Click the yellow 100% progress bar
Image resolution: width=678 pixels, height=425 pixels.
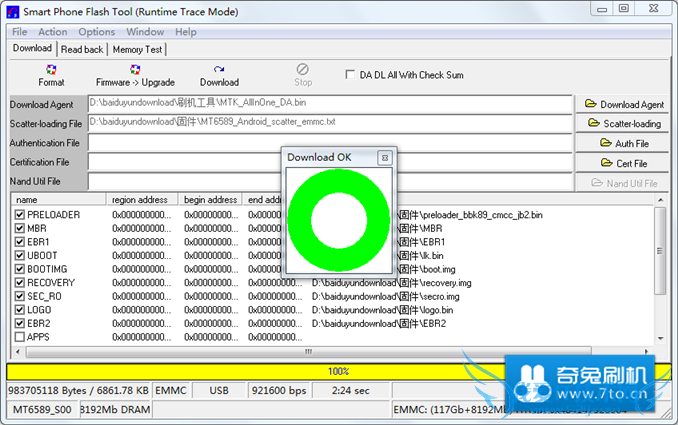pos(338,371)
